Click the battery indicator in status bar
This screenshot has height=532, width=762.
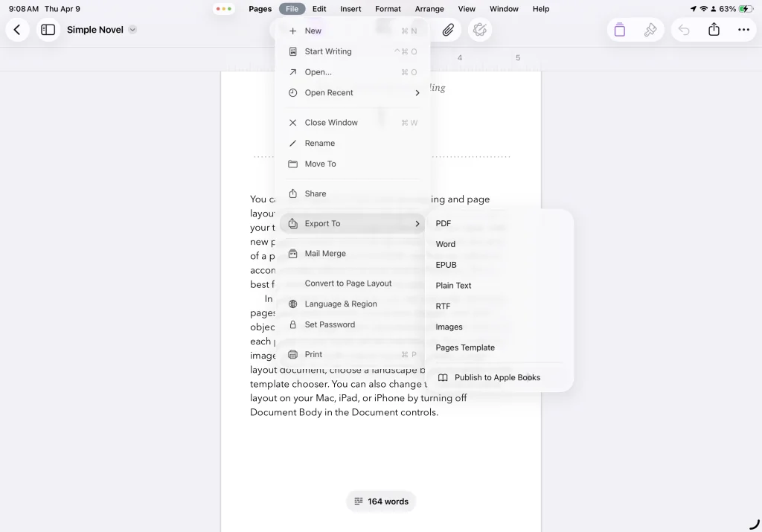[745, 9]
